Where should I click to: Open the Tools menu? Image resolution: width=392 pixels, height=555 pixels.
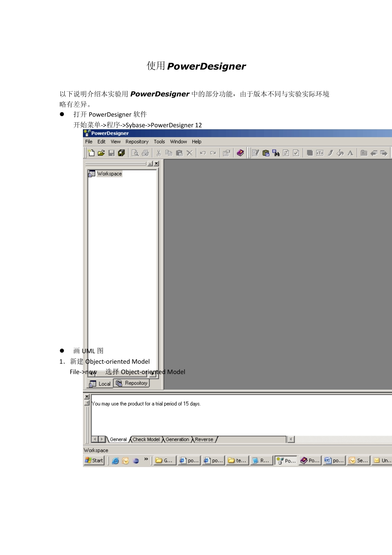[159, 142]
